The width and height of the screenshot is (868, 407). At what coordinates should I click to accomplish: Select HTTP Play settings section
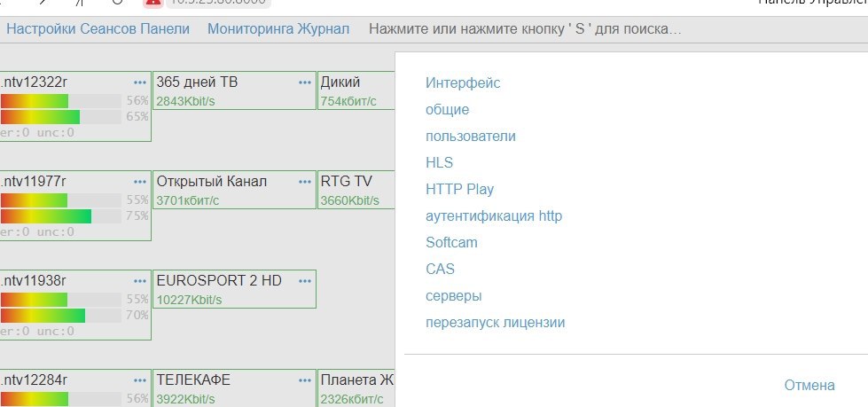[459, 190]
